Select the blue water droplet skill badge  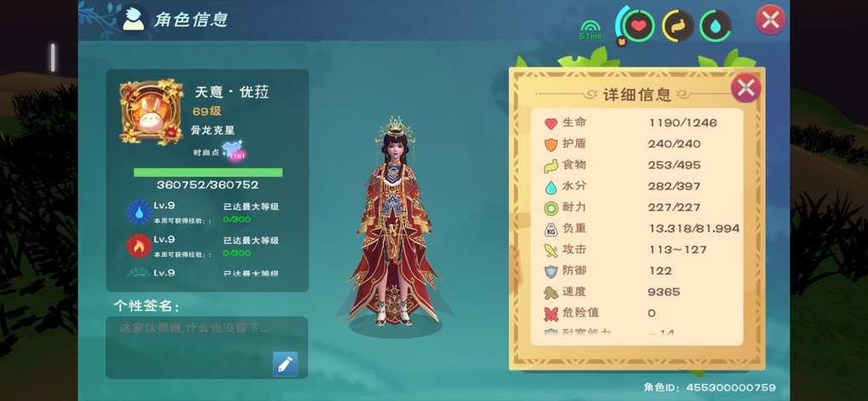click(139, 212)
